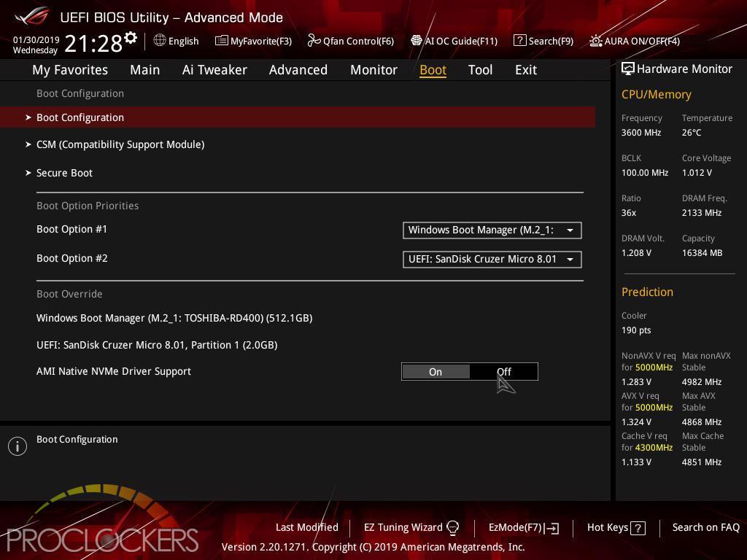747x560 pixels.
Task: Open the Monitor tab
Action: pyautogui.click(x=373, y=70)
